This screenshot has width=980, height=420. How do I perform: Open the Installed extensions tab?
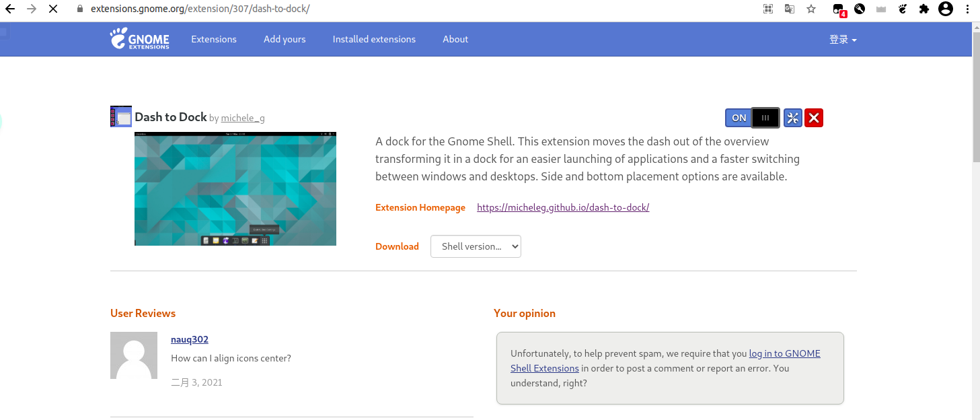pos(374,39)
